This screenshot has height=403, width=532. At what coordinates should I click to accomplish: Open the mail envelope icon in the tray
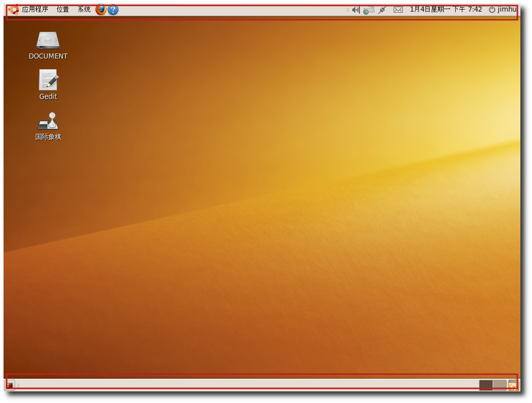click(398, 10)
